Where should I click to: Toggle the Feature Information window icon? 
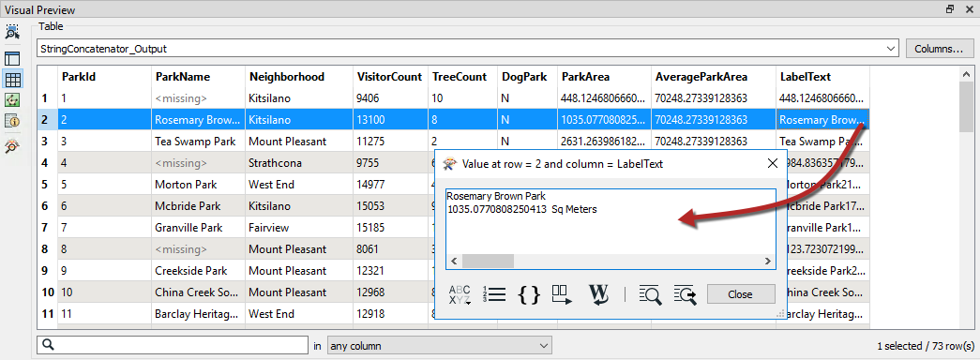[x=13, y=121]
